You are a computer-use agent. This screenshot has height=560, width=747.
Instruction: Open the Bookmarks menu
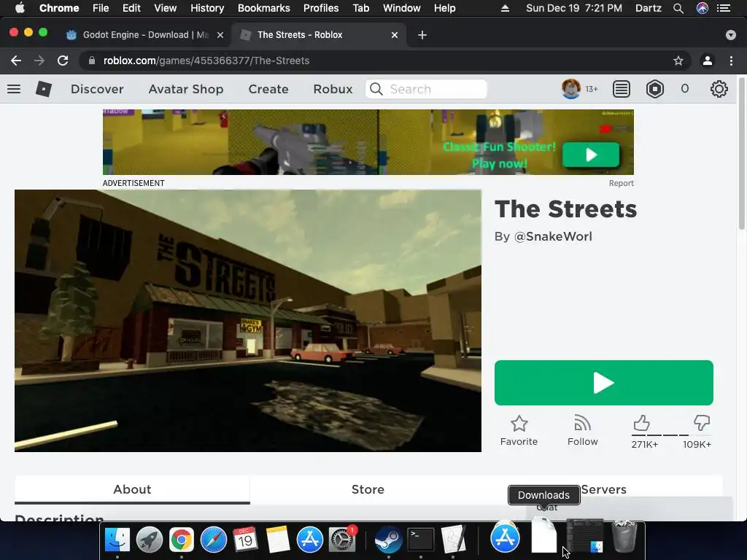pos(264,8)
